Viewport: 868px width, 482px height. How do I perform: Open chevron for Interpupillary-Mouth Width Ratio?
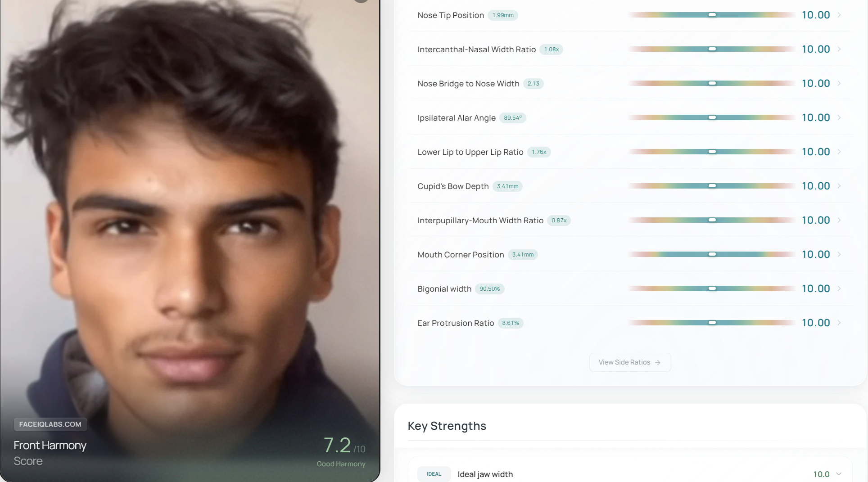[x=839, y=220]
